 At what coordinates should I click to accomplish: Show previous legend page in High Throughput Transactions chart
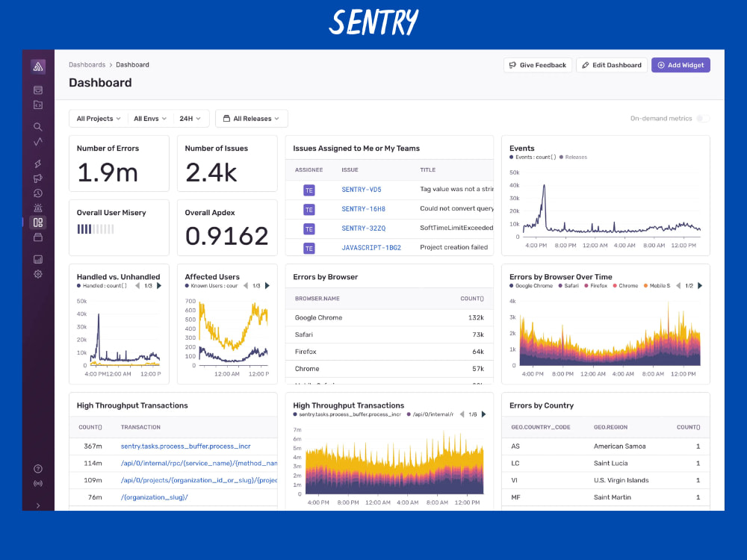click(462, 414)
